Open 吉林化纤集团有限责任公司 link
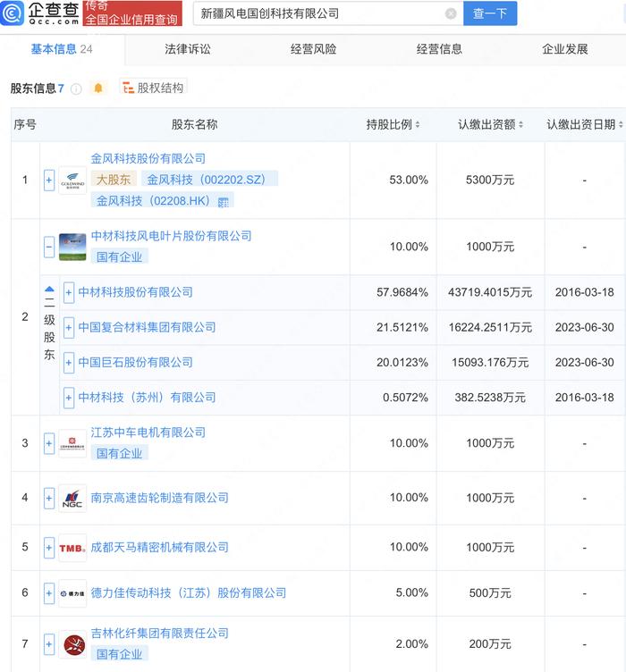Viewport: 626px width, 672px height. point(159,634)
